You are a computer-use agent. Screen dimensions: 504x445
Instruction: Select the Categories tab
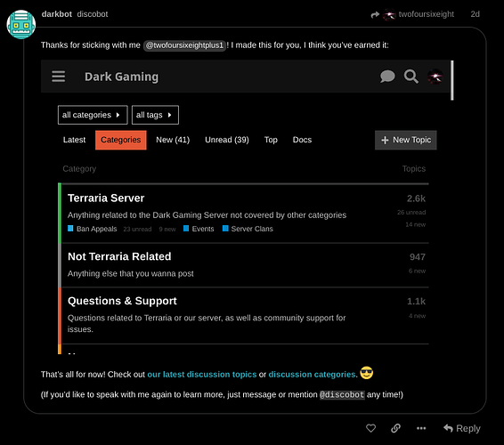(x=121, y=140)
